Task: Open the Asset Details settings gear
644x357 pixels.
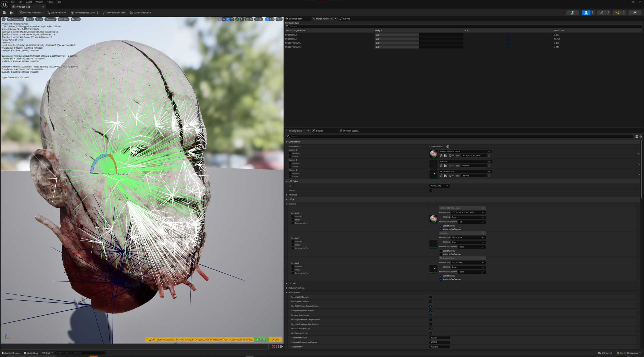Action: coord(641,136)
